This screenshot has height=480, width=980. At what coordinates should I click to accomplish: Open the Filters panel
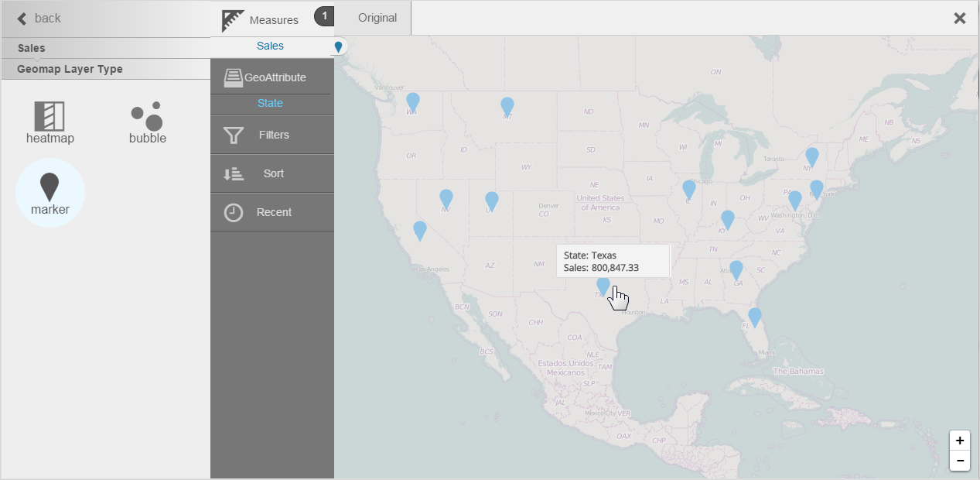pos(272,135)
